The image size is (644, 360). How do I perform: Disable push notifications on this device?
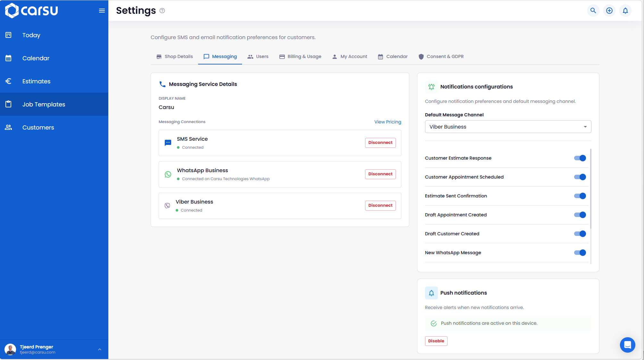click(x=436, y=341)
